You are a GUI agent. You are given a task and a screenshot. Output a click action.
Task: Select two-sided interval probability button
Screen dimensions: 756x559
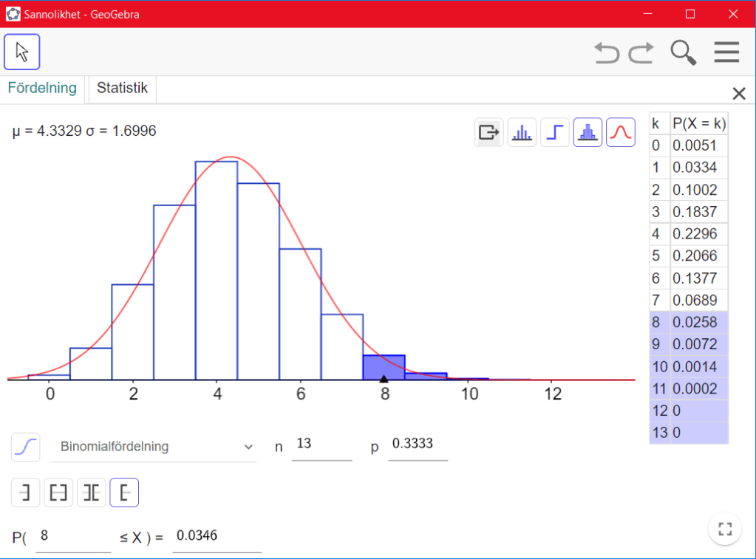(x=58, y=493)
